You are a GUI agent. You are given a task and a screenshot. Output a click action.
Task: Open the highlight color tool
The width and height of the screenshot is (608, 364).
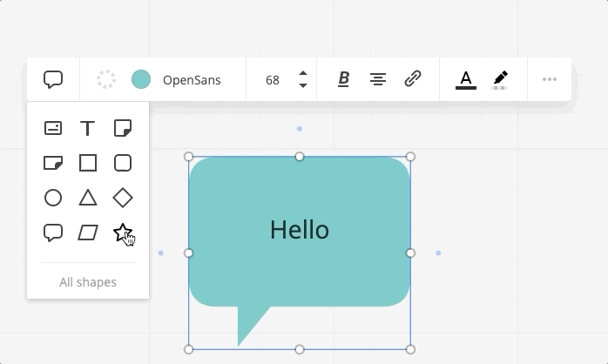click(500, 79)
